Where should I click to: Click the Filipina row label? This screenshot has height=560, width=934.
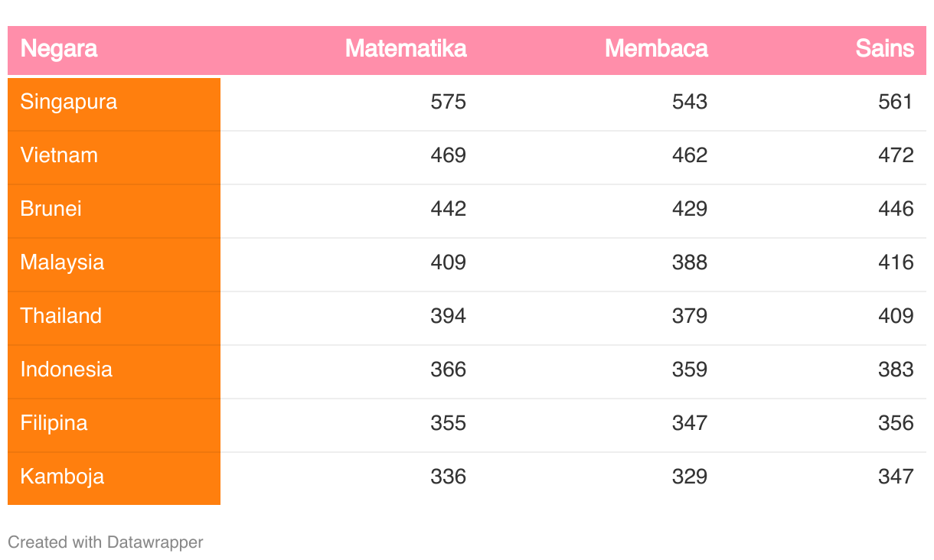(54, 423)
